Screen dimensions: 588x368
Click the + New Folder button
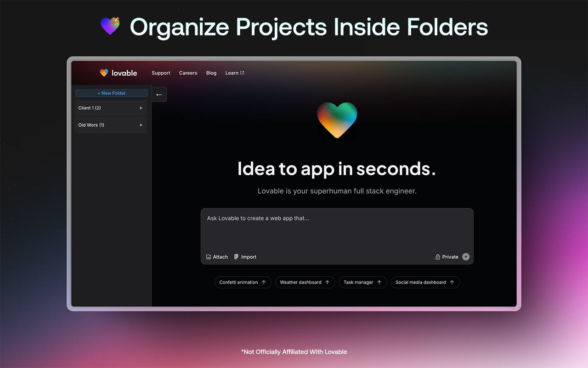tap(111, 93)
